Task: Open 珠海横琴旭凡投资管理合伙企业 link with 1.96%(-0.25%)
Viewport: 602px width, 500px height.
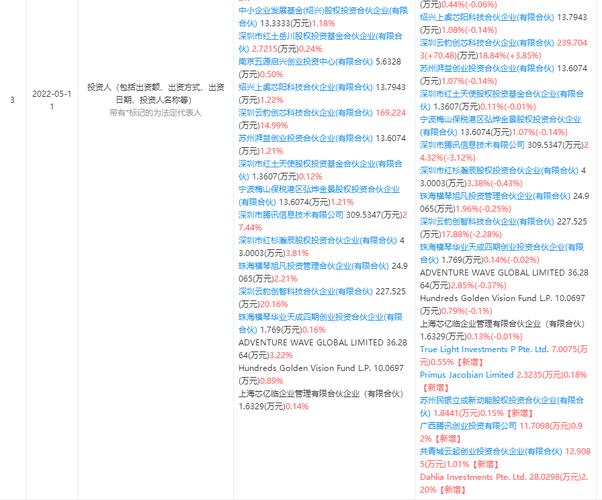Action: [x=495, y=196]
